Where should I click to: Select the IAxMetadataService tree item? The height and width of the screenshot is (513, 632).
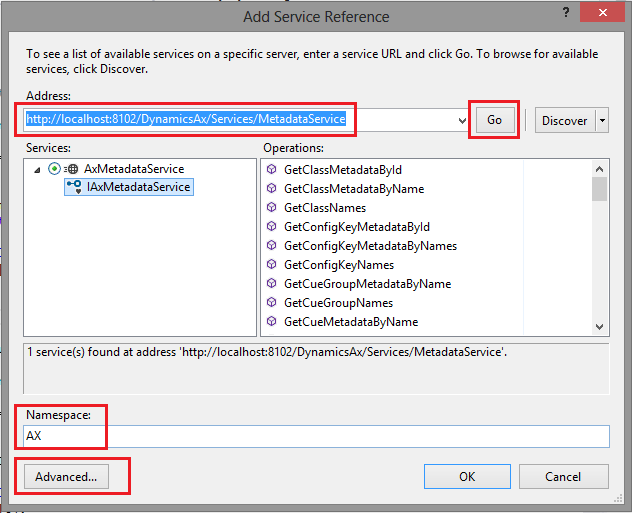click(138, 187)
